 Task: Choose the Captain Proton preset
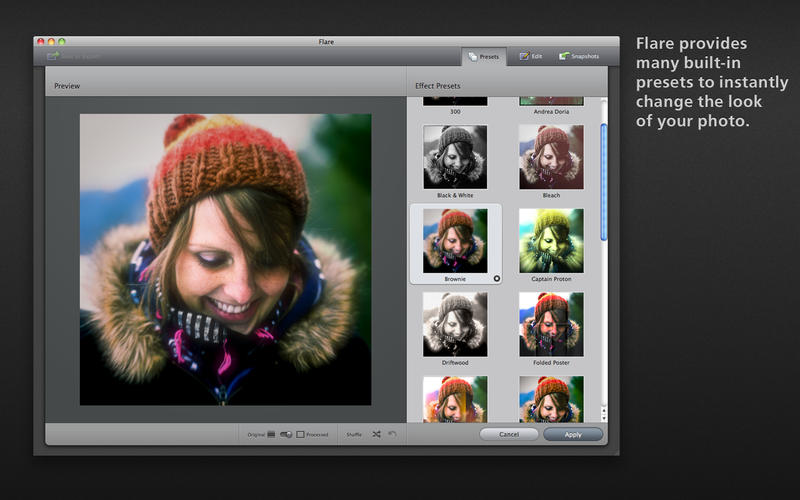551,241
